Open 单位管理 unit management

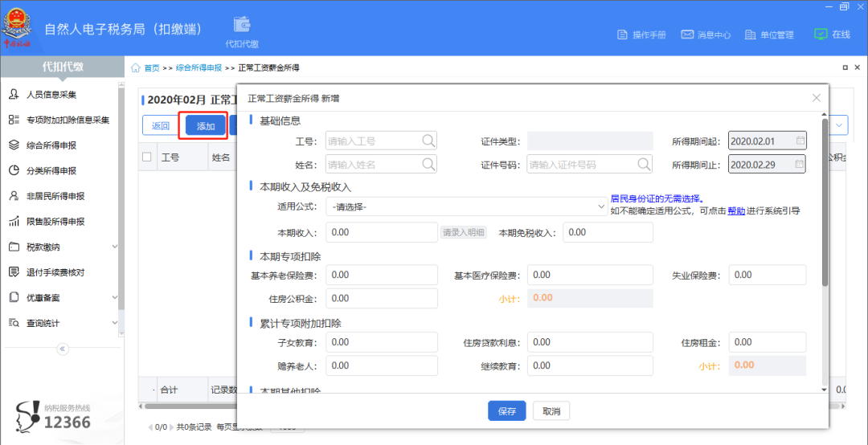pos(751,35)
